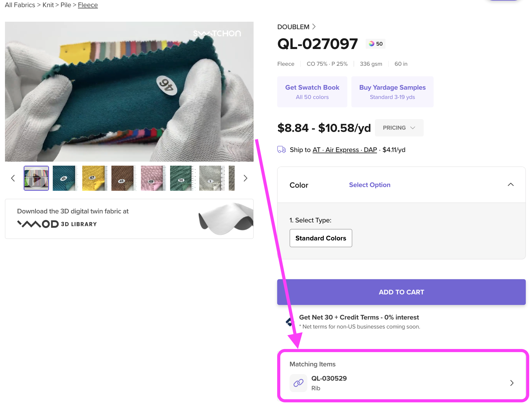This screenshot has width=532, height=407.
Task: Open Select Option for color
Action: coord(369,185)
